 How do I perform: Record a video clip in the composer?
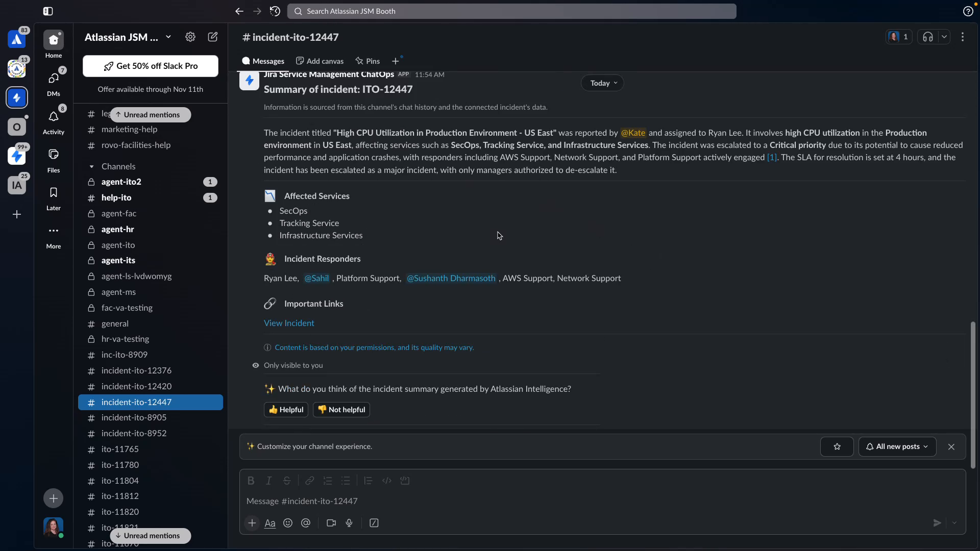pyautogui.click(x=331, y=523)
